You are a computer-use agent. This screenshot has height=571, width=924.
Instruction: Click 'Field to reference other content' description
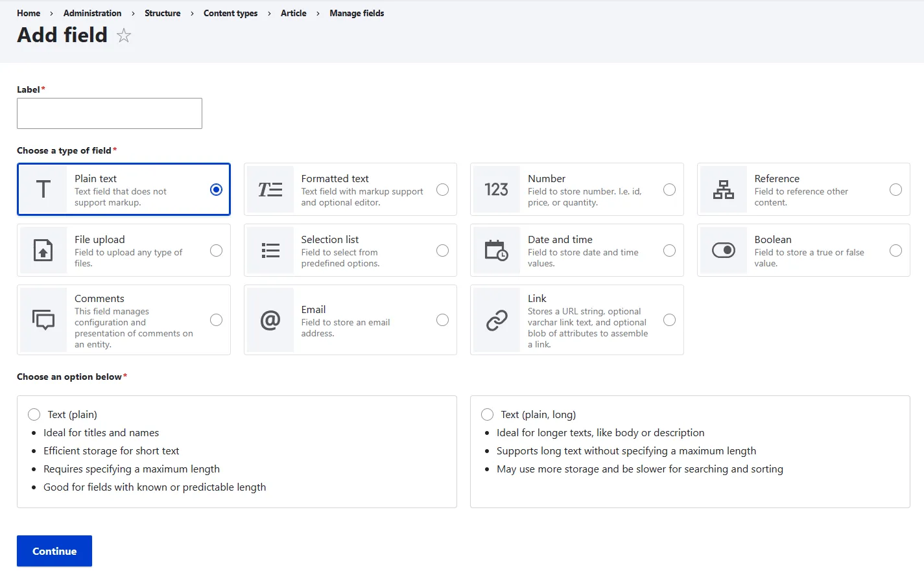pyautogui.click(x=801, y=197)
